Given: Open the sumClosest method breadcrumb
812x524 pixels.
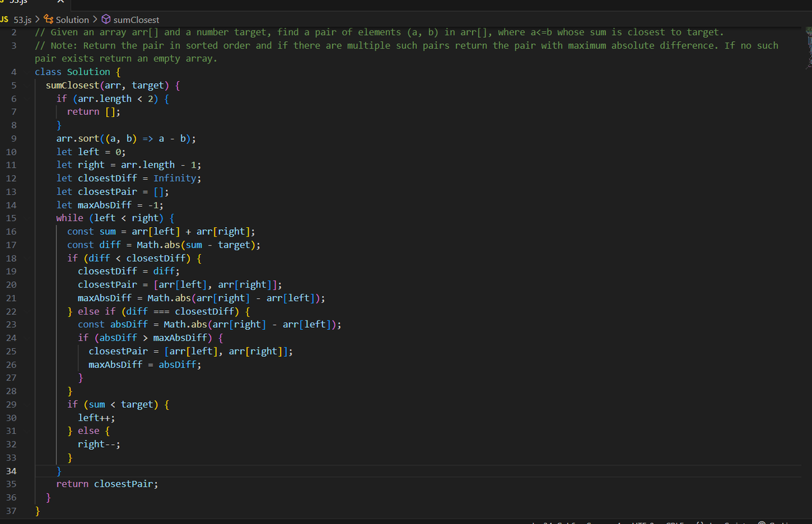Looking at the screenshot, I should (x=131, y=20).
